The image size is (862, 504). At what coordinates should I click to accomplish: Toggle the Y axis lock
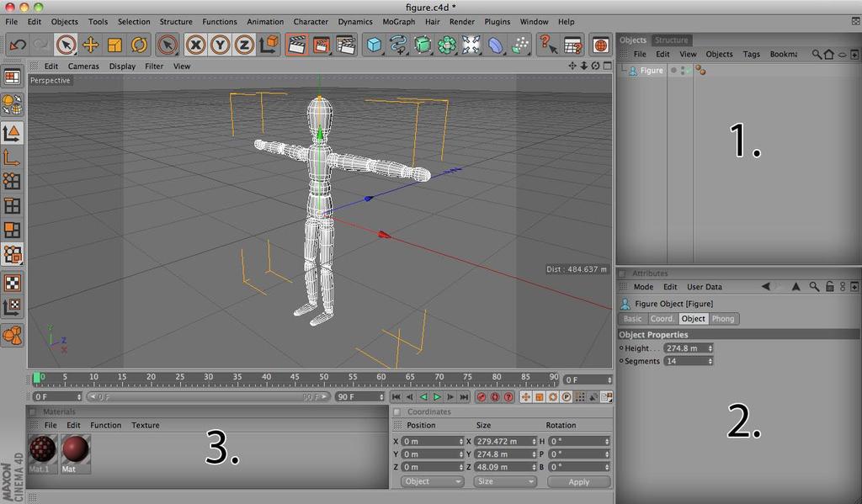coord(220,45)
